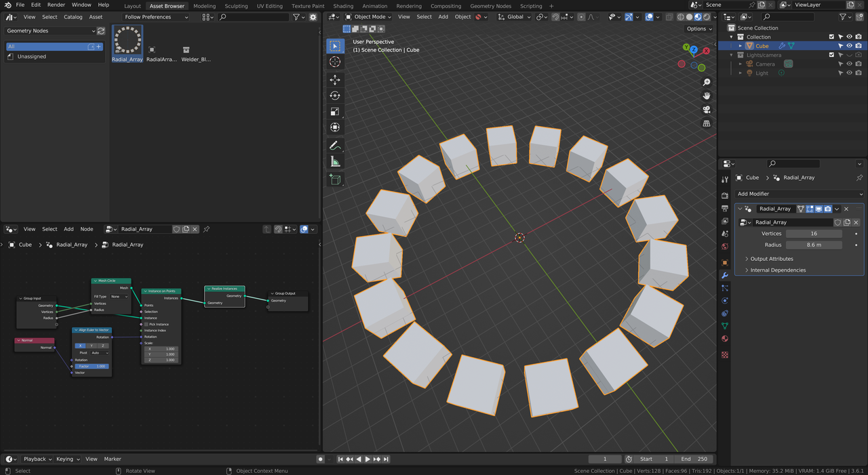Collapse the Lights/camera collection in outliner

(x=732, y=55)
